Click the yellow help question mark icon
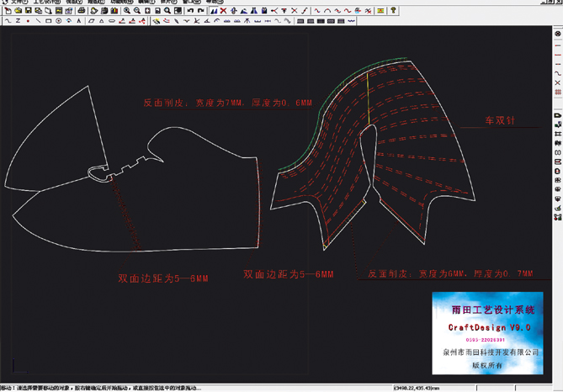 point(392,11)
